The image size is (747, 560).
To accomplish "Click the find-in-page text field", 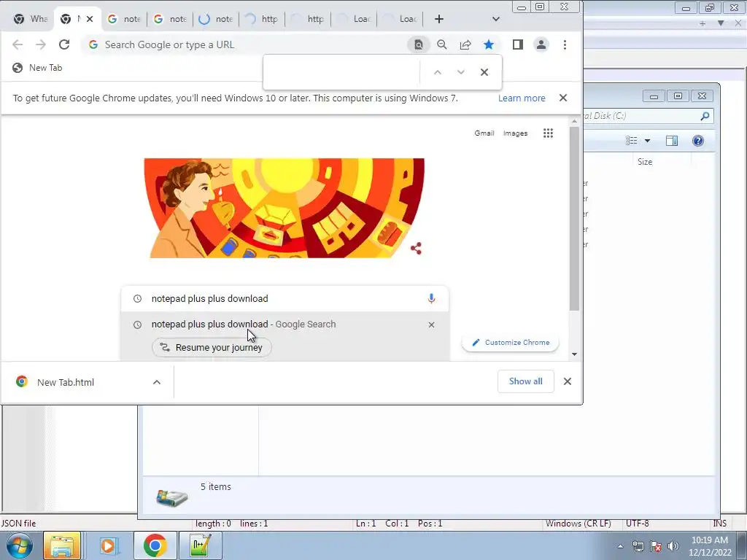I will click(342, 72).
